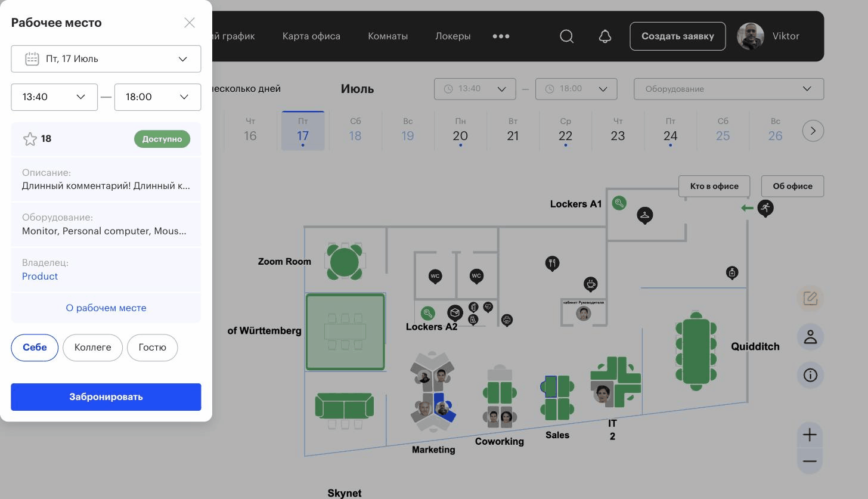Zoom in the office map with plus

pos(810,435)
